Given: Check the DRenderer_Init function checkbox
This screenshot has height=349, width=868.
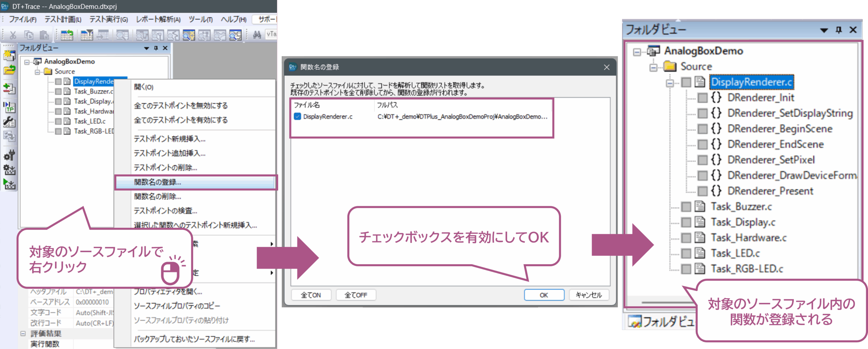Looking at the screenshot, I should tap(702, 98).
